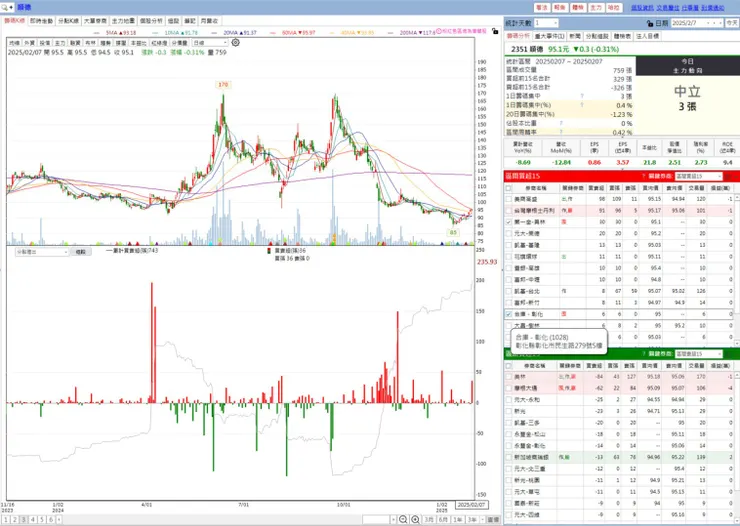Open the 月營收 tab
Viewport: 740px width, 526px height.
tap(209, 21)
